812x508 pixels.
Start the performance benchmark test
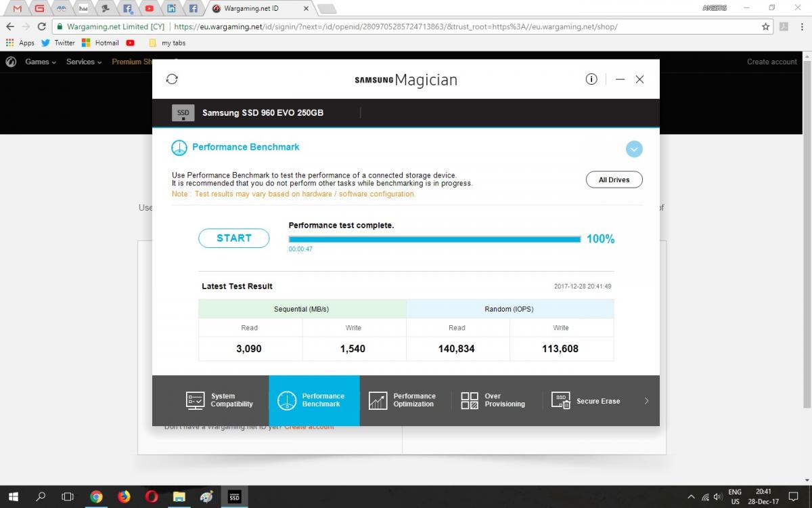[x=234, y=238]
